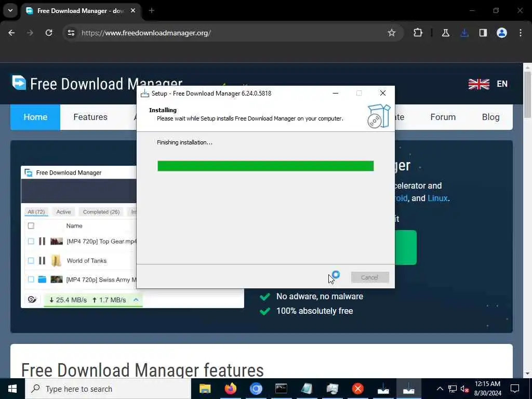Open the browser Extensions puzzle icon

(x=418, y=33)
